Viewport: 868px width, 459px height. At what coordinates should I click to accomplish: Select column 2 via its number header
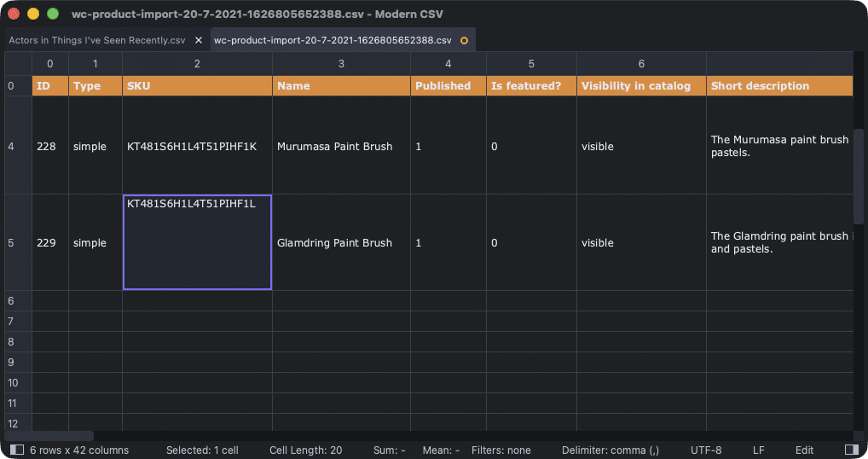197,64
